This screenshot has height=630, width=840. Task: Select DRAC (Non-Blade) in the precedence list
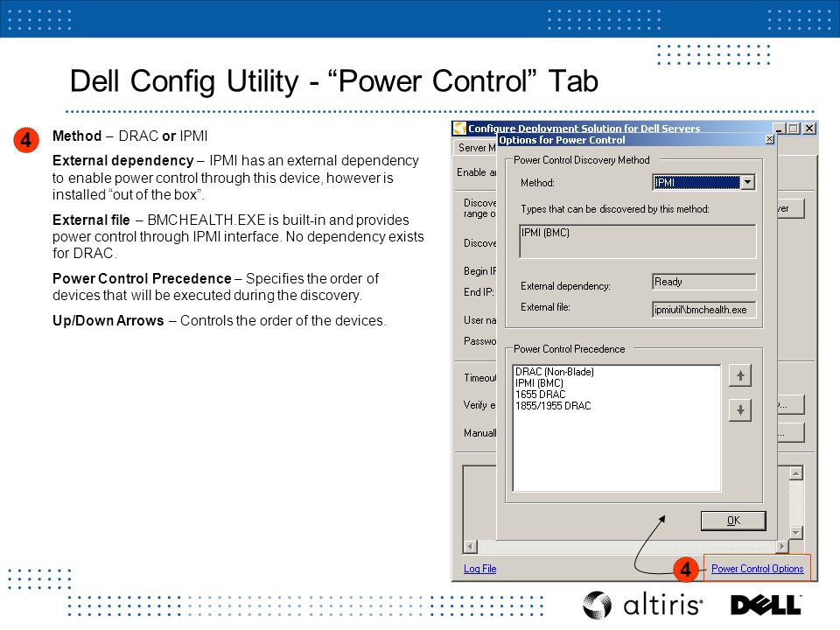[555, 371]
